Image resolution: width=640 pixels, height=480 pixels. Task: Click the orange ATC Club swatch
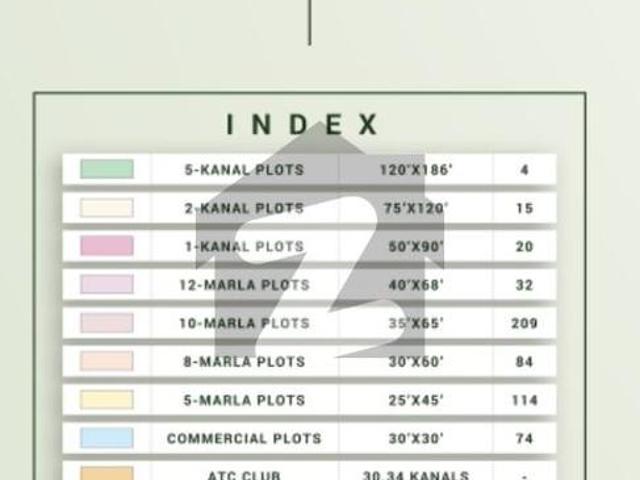point(106,473)
